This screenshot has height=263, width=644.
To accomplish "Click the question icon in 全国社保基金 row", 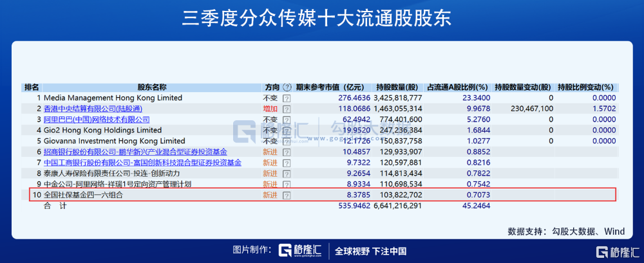I will click(x=287, y=195).
